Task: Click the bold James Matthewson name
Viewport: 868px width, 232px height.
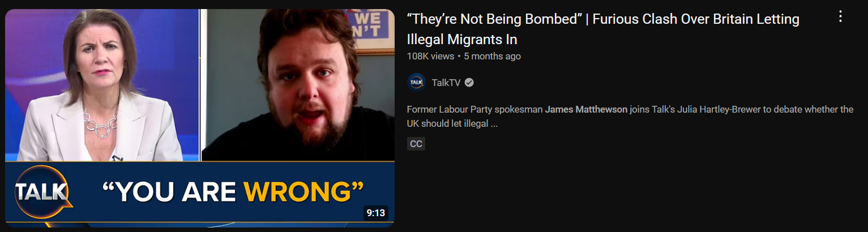Action: coord(586,109)
